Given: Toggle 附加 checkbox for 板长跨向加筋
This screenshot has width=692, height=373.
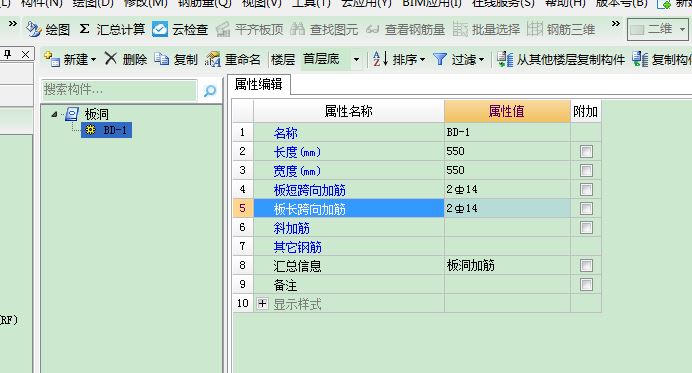Looking at the screenshot, I should point(586,208).
